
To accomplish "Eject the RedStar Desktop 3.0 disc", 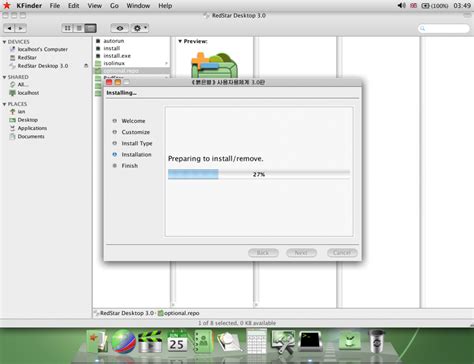I will [86, 66].
